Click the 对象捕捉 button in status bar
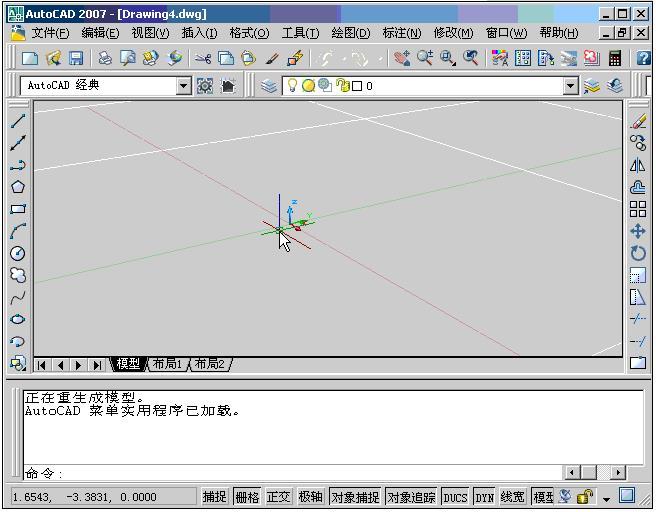This screenshot has height=512, width=656. [355, 497]
